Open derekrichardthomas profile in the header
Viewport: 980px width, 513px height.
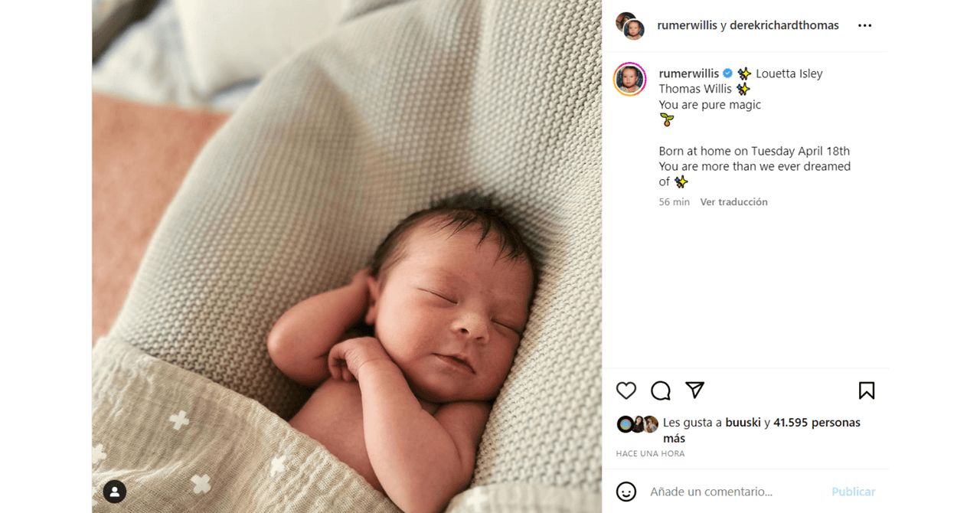(784, 25)
